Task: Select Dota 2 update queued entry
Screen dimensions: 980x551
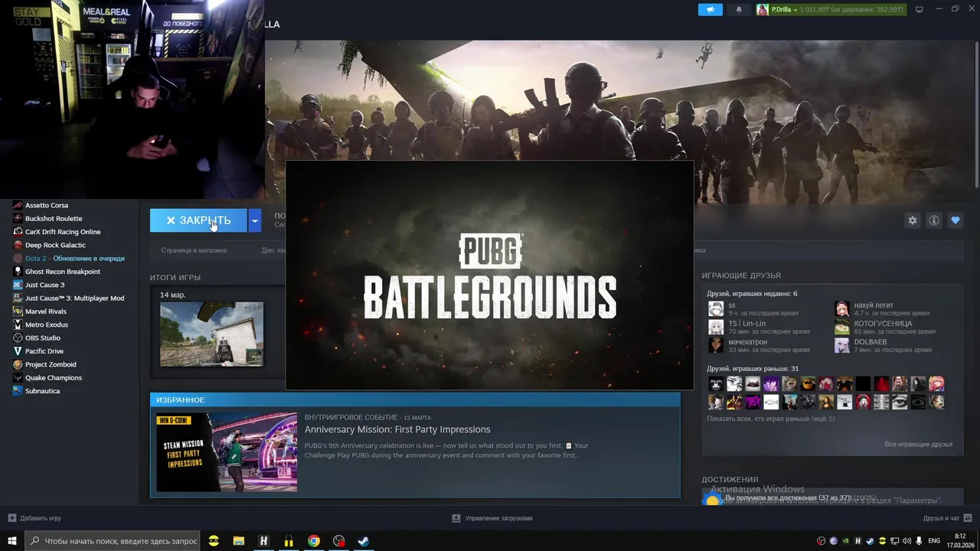Action: coord(74,259)
